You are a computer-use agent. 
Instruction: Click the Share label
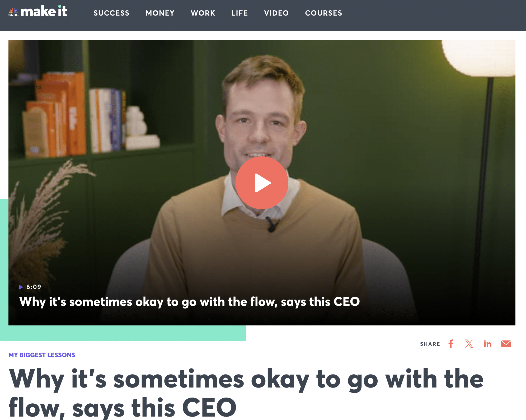pos(430,344)
